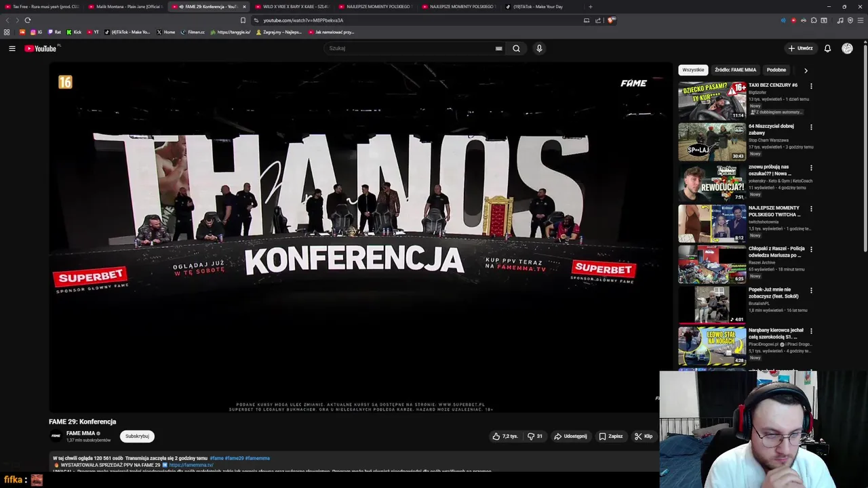
Task: Close the FAME 29: Konferencja tab
Action: [244, 7]
